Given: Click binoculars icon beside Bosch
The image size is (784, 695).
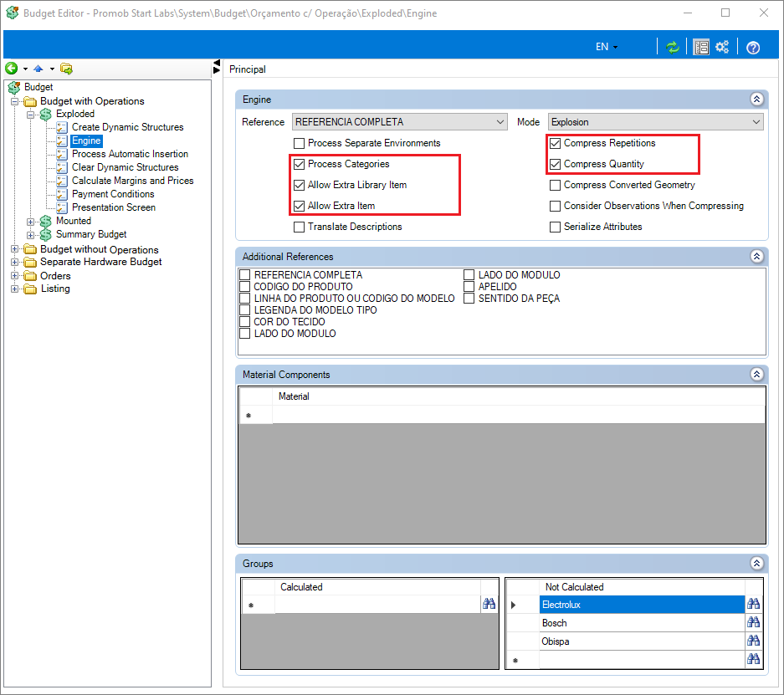Looking at the screenshot, I should point(754,622).
